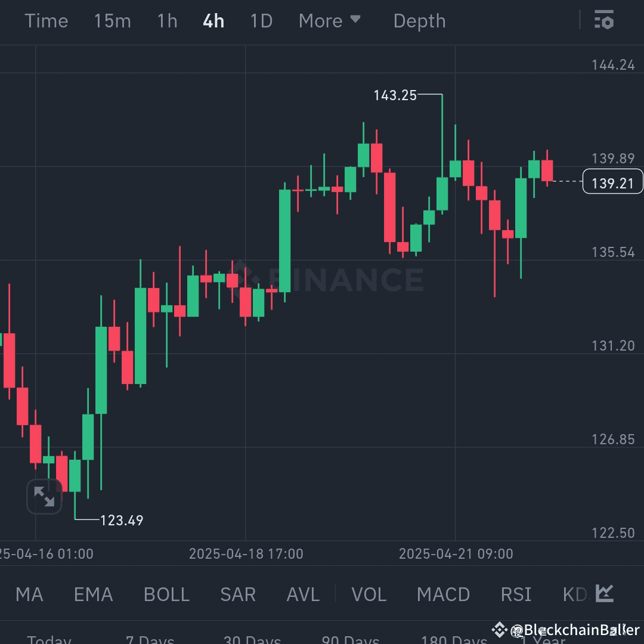Enable the MA indicator
This screenshot has height=644, width=644.
point(29,594)
